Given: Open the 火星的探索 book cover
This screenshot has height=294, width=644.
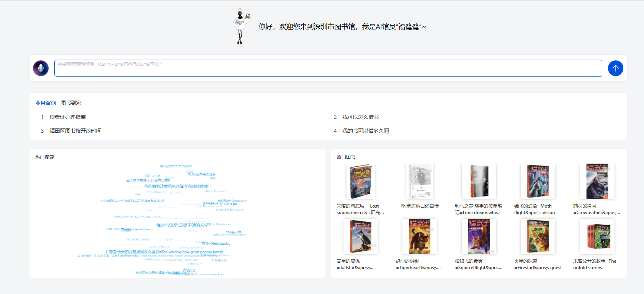Looking at the screenshot, I should tap(538, 237).
